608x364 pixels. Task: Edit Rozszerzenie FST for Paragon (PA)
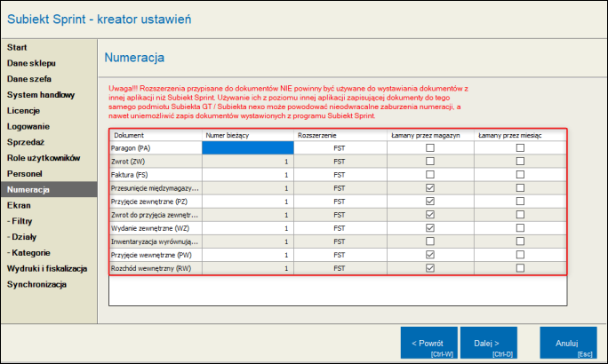[x=340, y=148]
